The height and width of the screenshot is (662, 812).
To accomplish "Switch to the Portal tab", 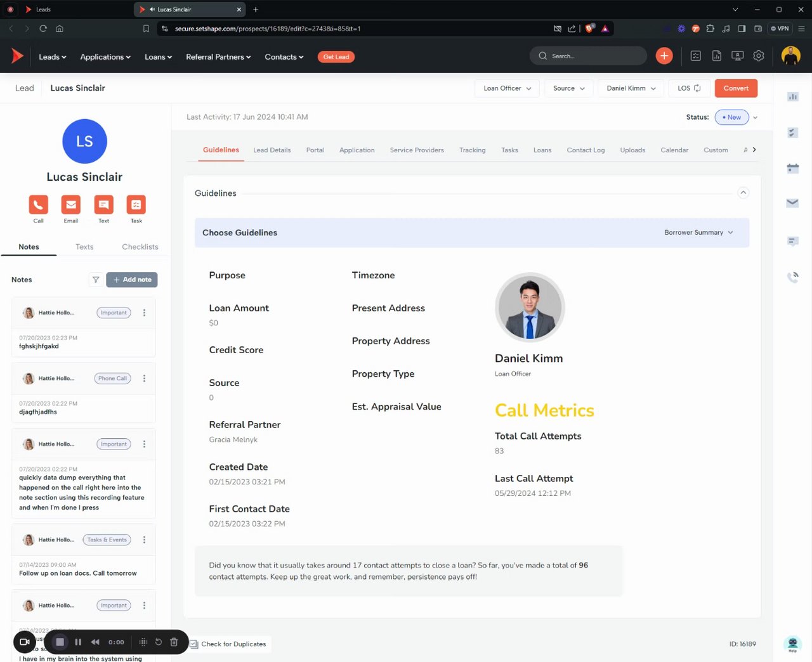I will tap(315, 150).
